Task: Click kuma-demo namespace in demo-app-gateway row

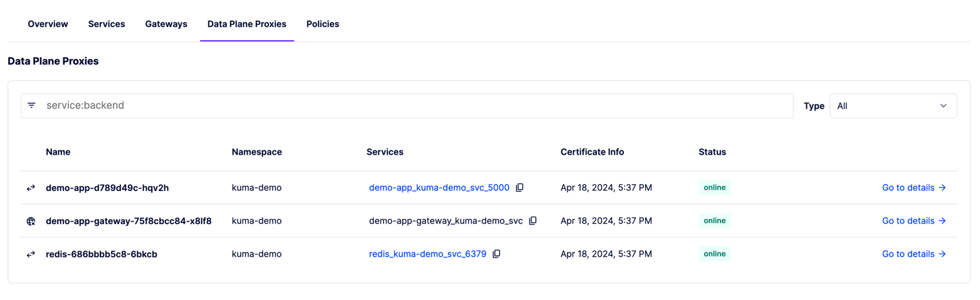Action: (257, 221)
